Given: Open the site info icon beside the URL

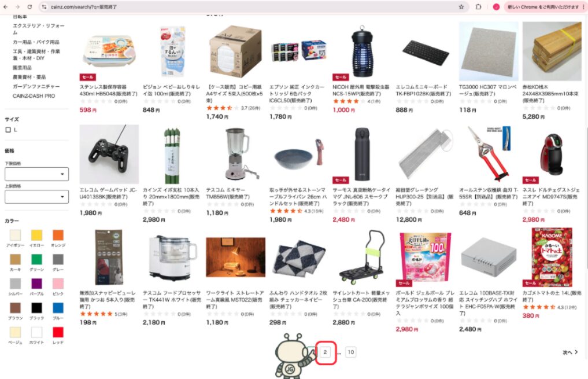Looking at the screenshot, I should 44,7.
